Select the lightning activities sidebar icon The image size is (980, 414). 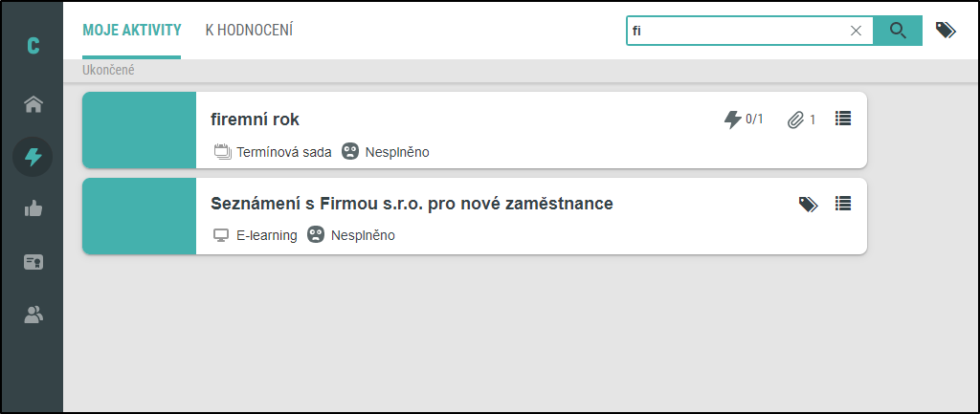(x=33, y=157)
